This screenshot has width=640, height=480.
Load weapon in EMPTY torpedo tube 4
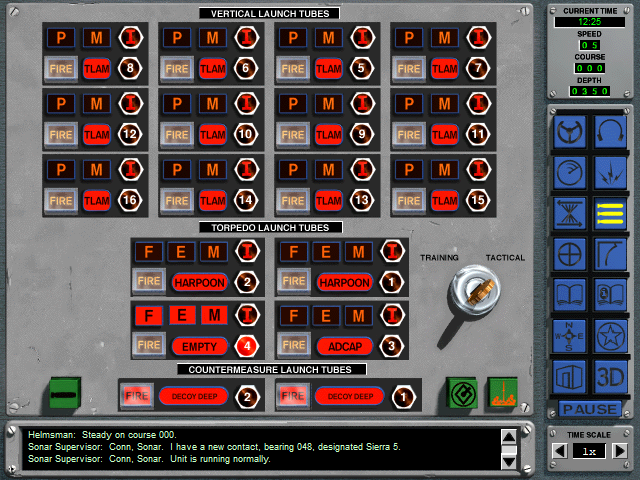click(200, 347)
